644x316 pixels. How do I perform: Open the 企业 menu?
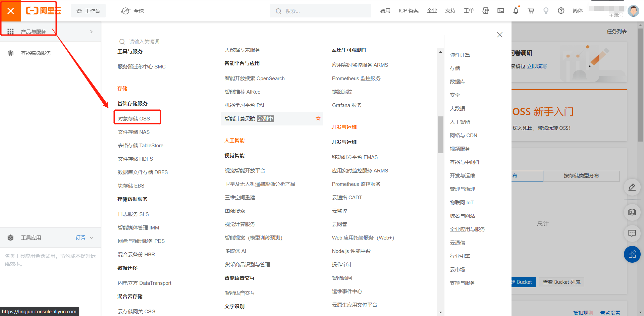(432, 11)
